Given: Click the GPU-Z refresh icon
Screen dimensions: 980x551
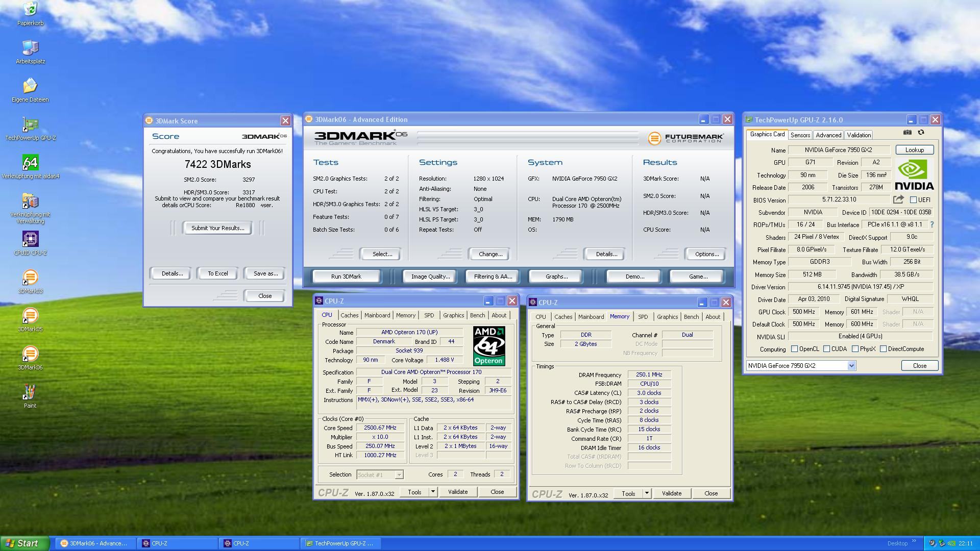Looking at the screenshot, I should (921, 132).
